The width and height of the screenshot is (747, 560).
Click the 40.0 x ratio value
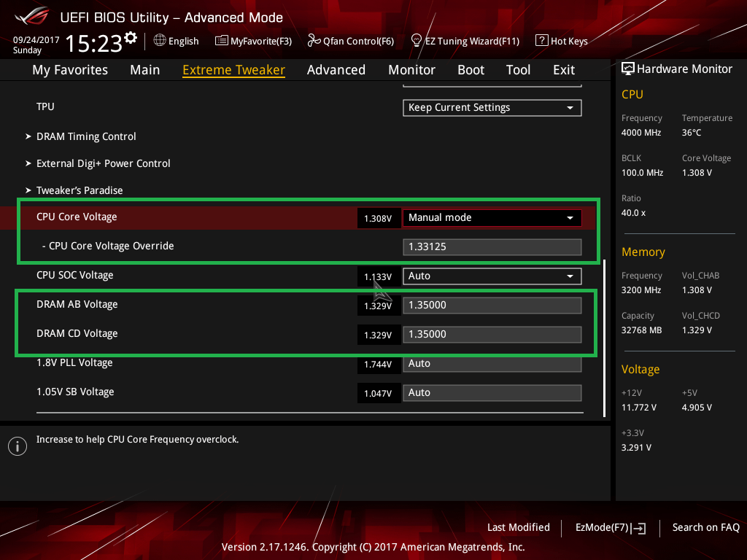(x=634, y=213)
